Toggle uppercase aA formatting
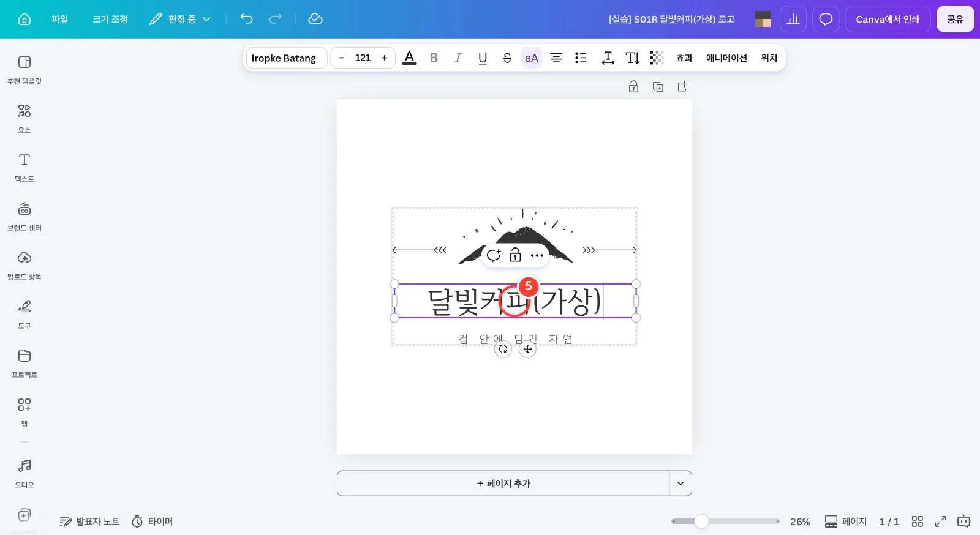 tap(532, 58)
